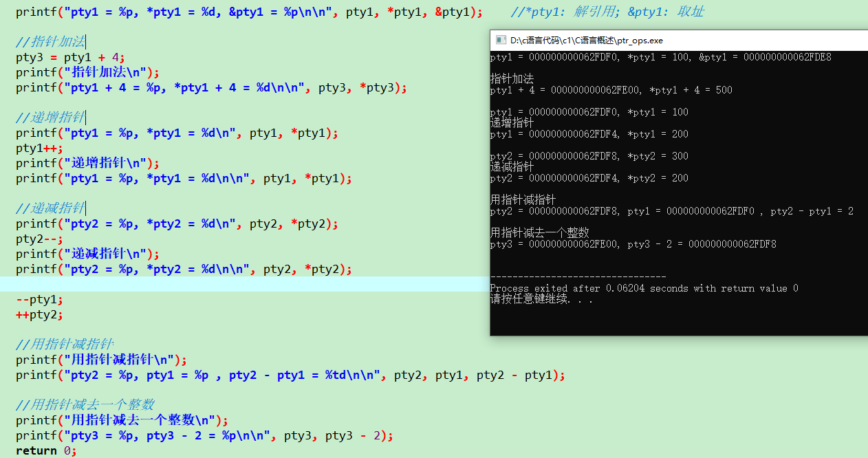
Task: Click console line ending '*pty1 + 4 = 500'
Action: tap(611, 90)
